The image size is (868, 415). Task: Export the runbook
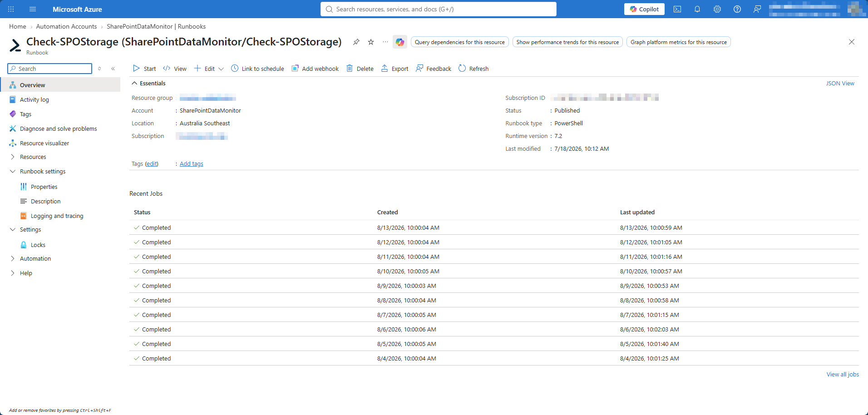[395, 69]
